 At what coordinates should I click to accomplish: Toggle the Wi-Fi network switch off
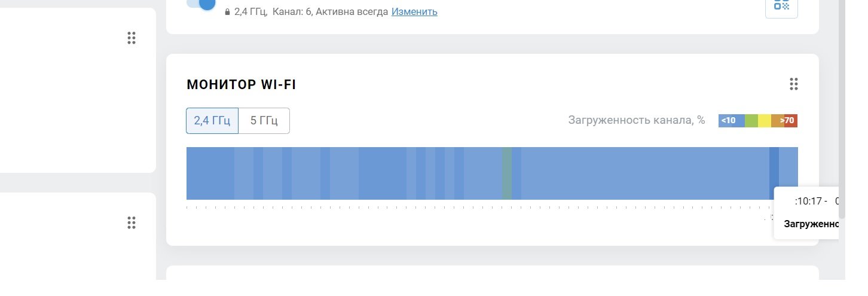201,3
